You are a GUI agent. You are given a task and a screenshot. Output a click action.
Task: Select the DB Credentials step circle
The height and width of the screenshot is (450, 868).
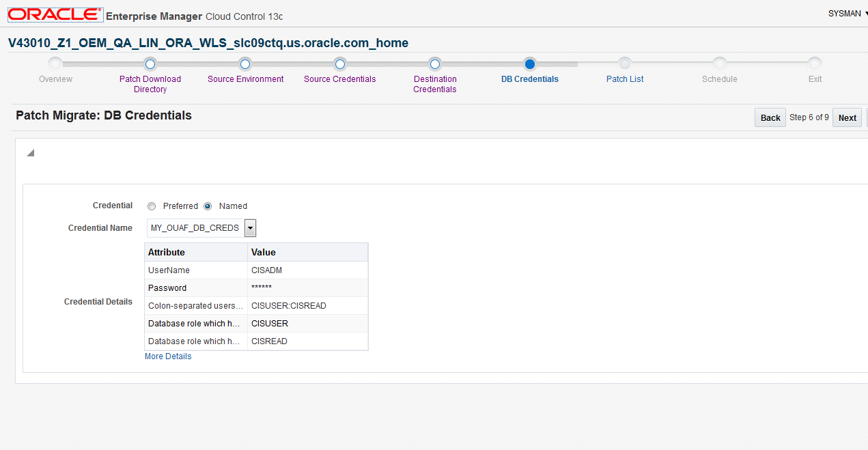coord(529,64)
